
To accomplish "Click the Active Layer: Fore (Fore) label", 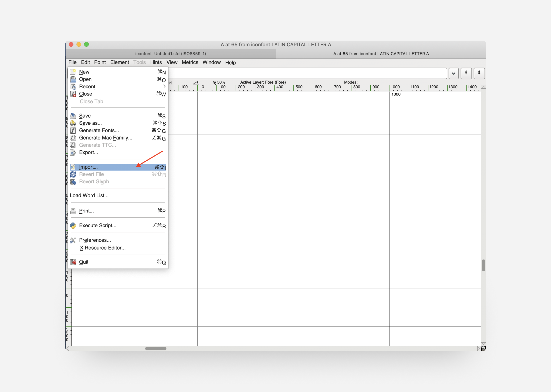I will (263, 82).
